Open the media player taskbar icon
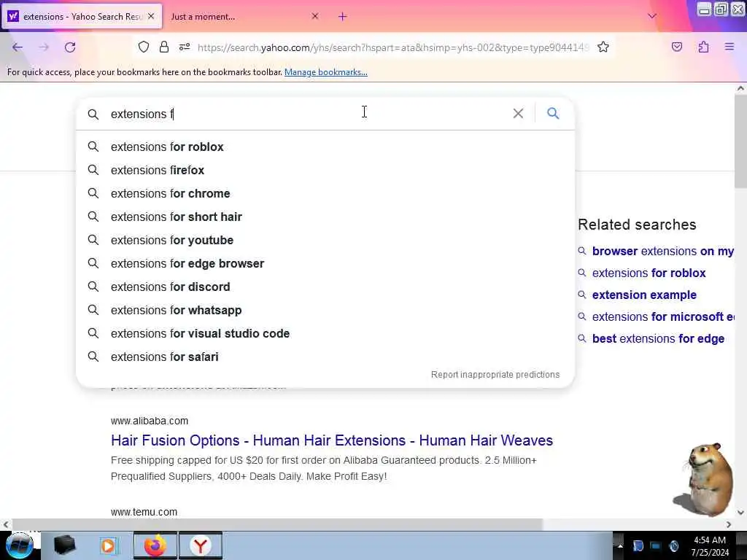 pos(109,545)
